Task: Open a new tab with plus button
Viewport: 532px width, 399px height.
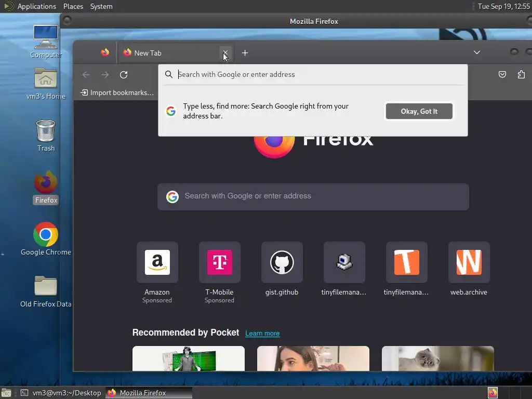Action: click(245, 53)
